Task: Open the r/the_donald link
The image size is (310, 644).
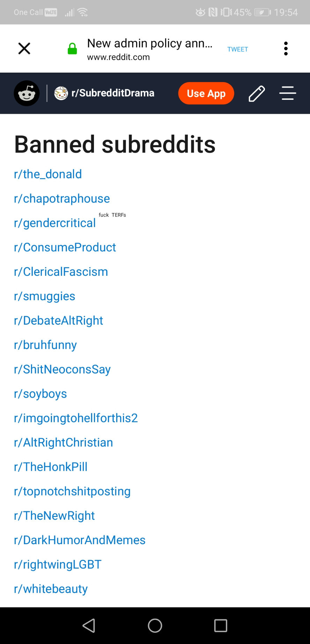Action: (x=48, y=174)
